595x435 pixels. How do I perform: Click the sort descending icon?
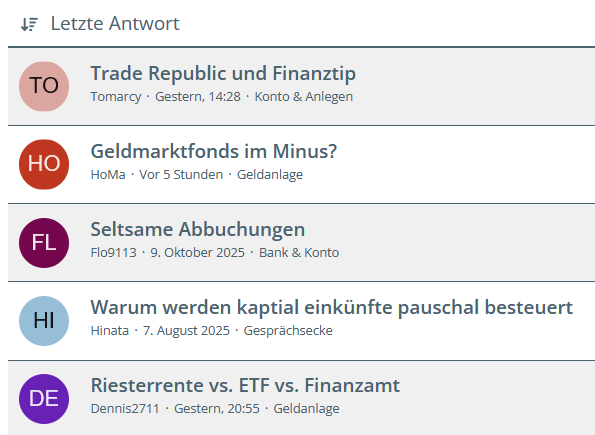tap(29, 24)
